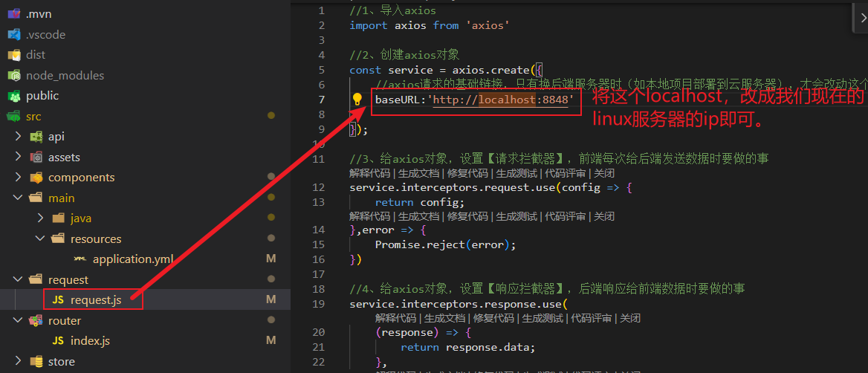Click "service.interceptors.request.use(config => {" code

click(491, 187)
